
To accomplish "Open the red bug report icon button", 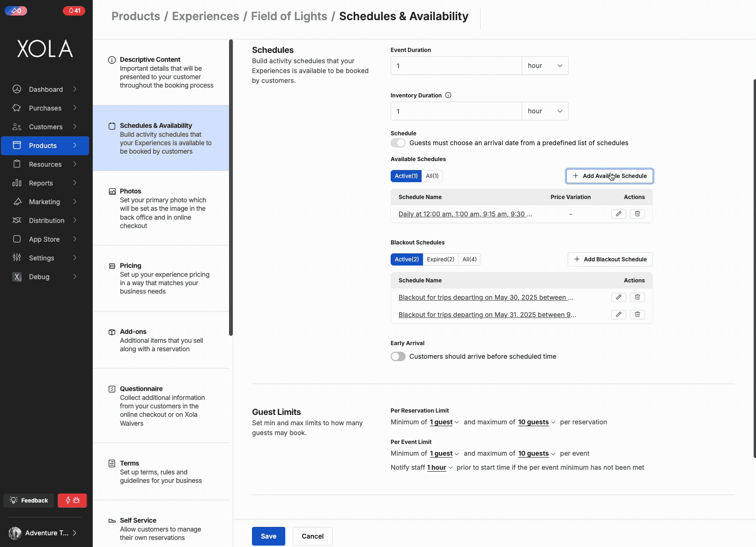I will click(72, 501).
